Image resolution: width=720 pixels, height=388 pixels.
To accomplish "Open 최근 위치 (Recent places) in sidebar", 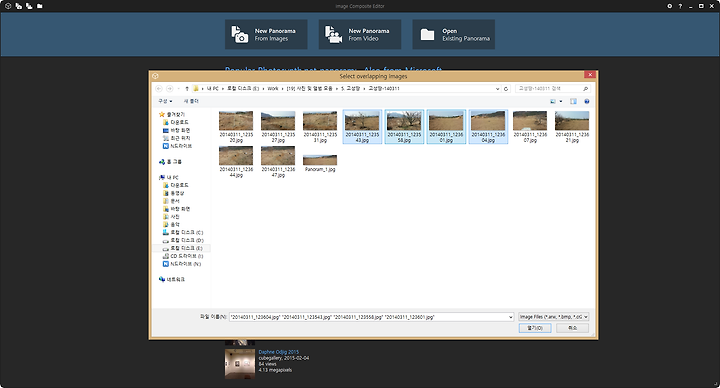I will [x=177, y=138].
